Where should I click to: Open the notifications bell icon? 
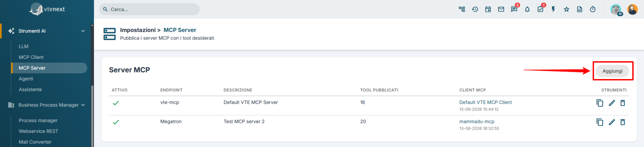click(x=527, y=9)
